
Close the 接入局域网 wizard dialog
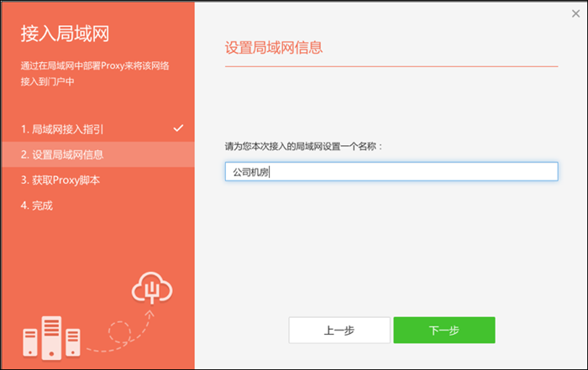pyautogui.click(x=575, y=13)
